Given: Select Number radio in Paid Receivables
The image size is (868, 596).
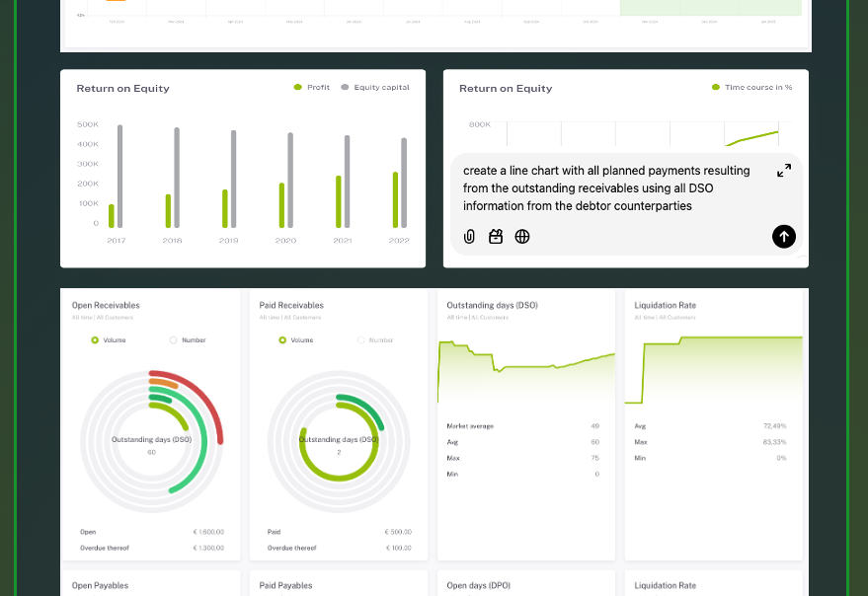Looking at the screenshot, I should point(361,339).
